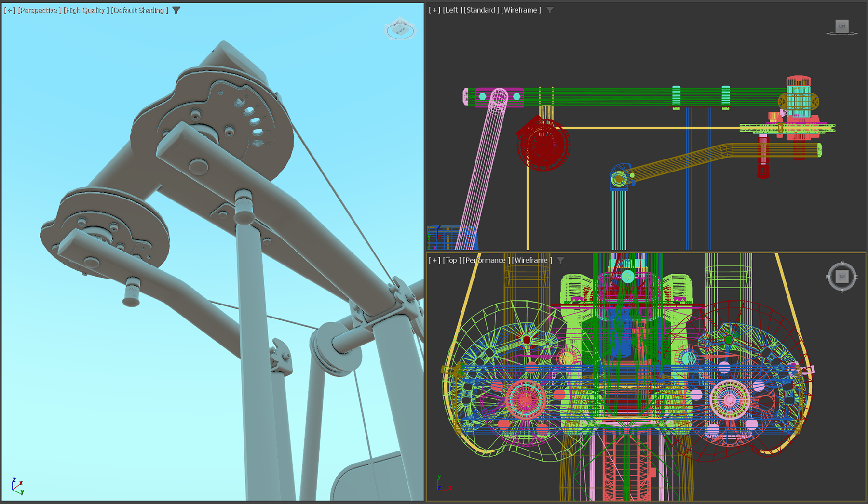This screenshot has width=868, height=504.
Task: Click the N compass marker on ViewCube
Action: click(842, 263)
